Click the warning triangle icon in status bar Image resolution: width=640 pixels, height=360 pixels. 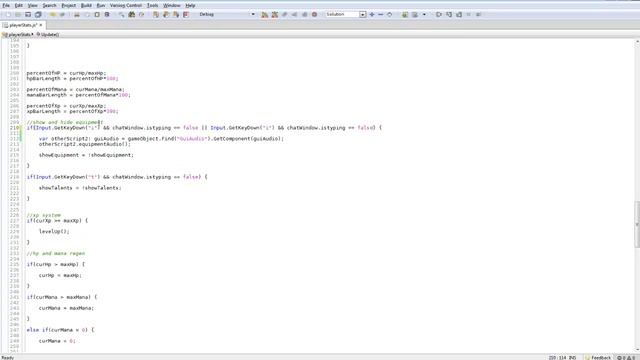click(x=628, y=358)
